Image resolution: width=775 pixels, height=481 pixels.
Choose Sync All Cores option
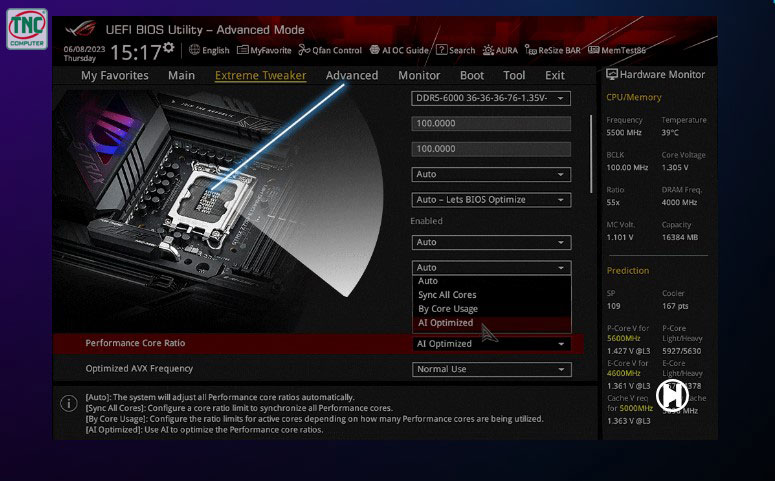(x=492, y=295)
